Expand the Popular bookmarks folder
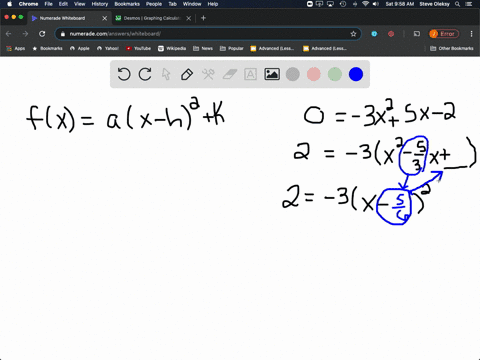480x360 pixels. (232, 48)
